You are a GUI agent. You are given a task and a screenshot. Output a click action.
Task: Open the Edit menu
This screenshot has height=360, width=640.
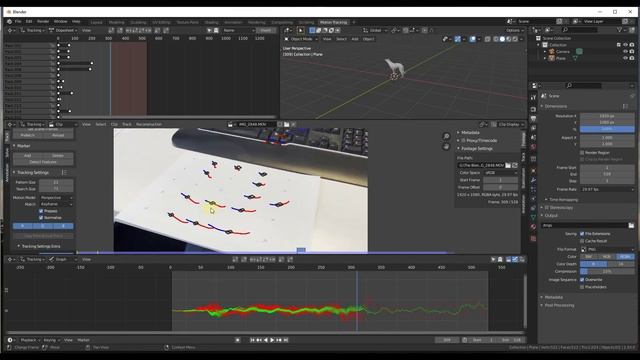pyautogui.click(x=29, y=21)
